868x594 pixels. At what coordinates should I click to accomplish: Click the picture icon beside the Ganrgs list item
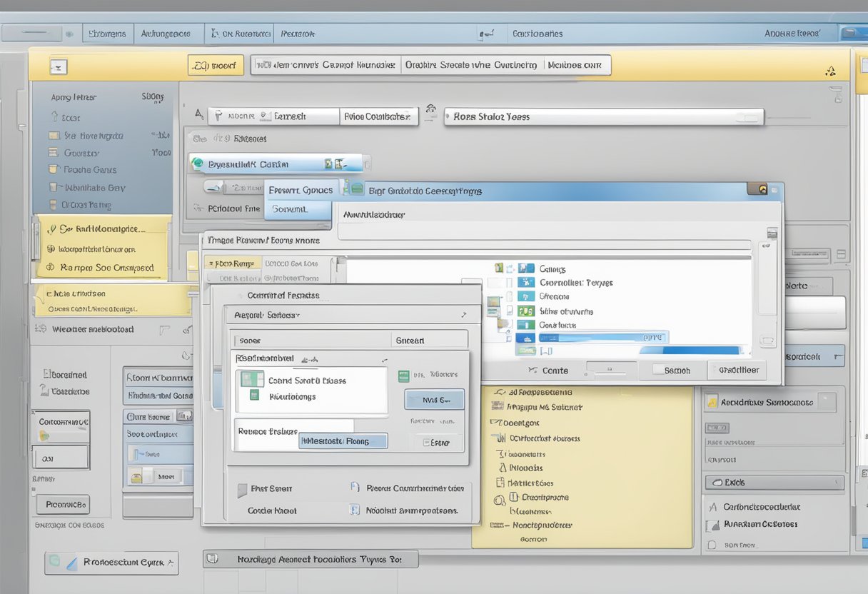point(526,268)
